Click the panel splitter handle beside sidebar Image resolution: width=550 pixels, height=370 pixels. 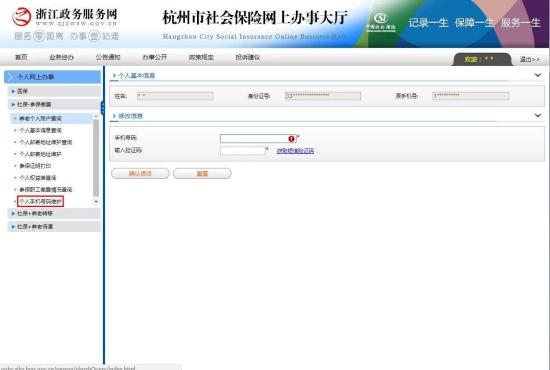tap(102, 108)
